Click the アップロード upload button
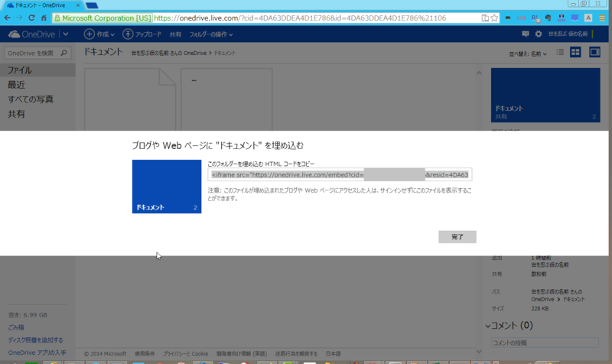The width and height of the screenshot is (612, 364). [142, 34]
